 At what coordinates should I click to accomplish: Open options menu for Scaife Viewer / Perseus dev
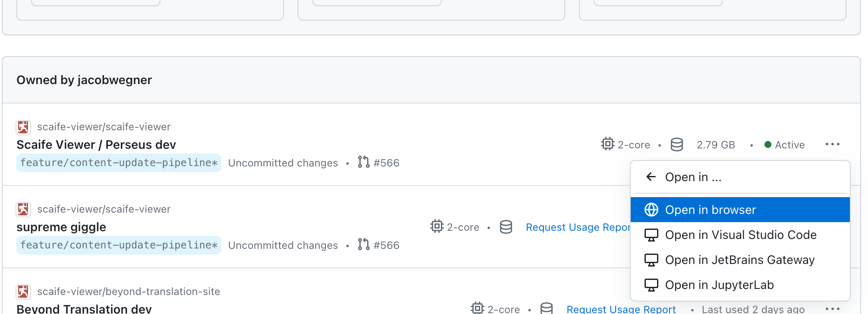(832, 144)
